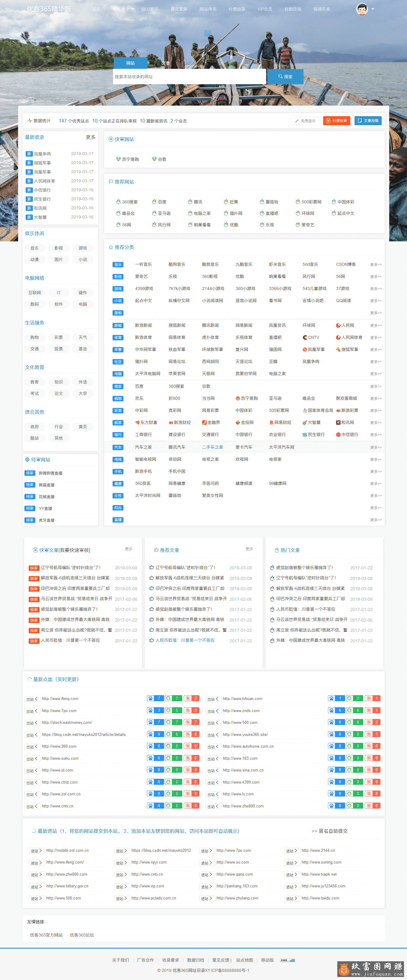Click the flame icon beside 中国体彩 in 推荐网站

point(334,202)
